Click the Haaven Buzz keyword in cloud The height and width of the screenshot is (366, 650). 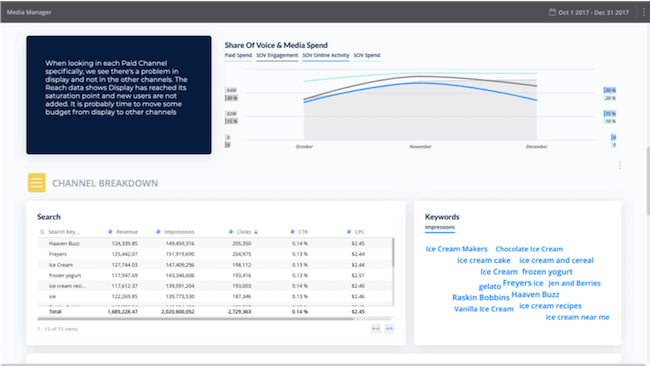(535, 294)
